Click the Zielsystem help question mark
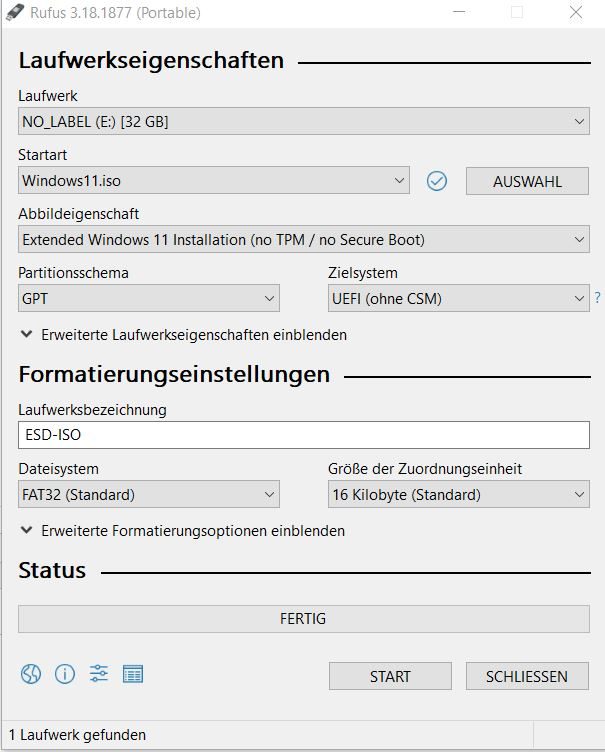The width and height of the screenshot is (605, 752). (x=598, y=298)
